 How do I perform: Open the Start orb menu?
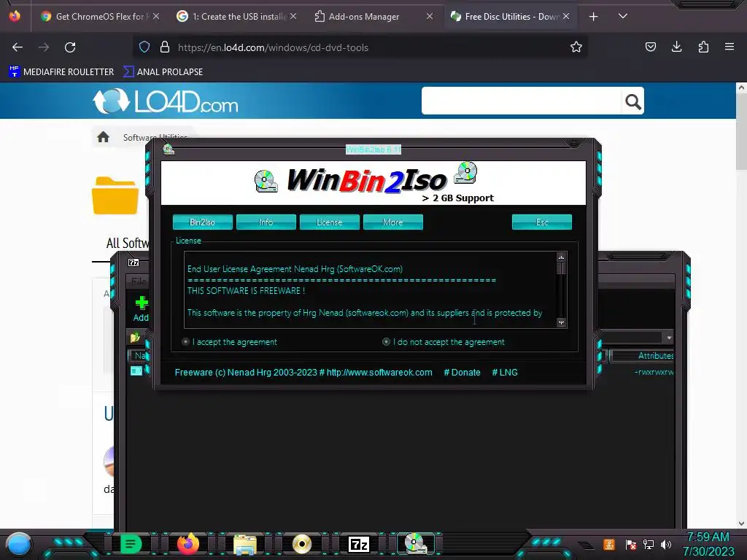19,544
